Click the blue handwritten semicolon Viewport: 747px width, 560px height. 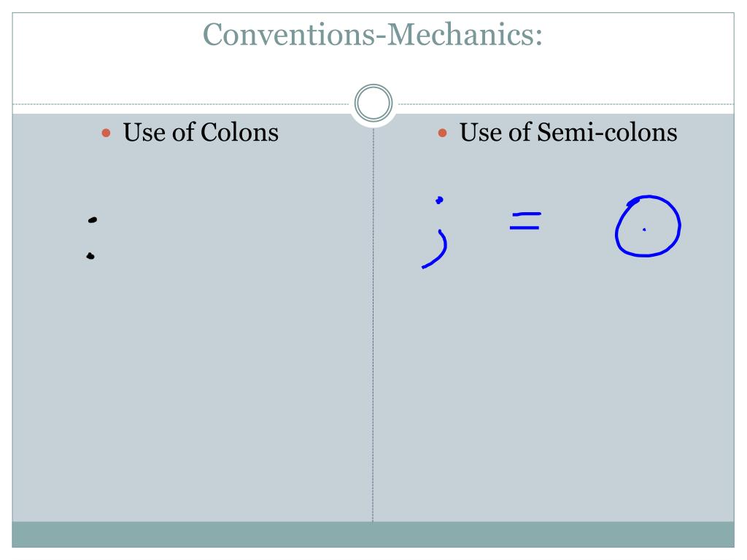435,233
